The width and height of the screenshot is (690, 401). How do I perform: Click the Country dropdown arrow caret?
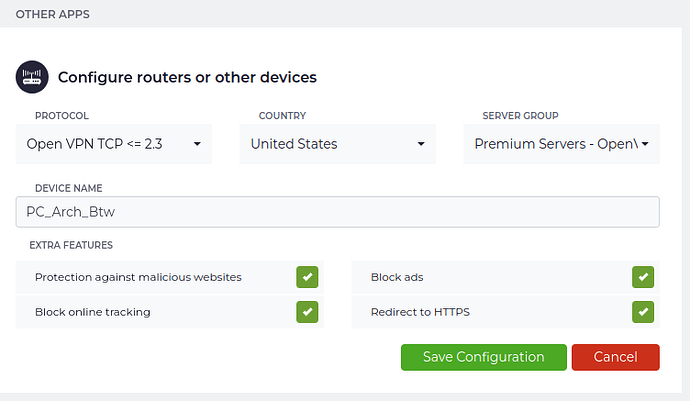(421, 144)
